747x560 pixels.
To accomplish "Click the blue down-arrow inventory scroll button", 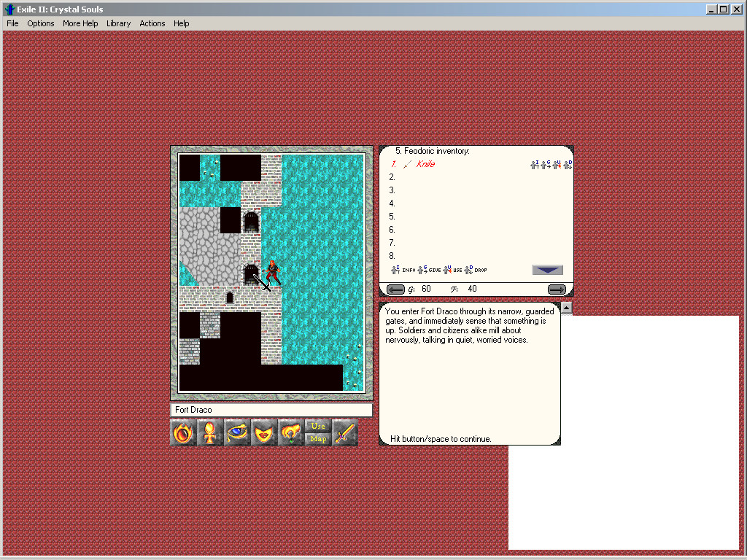I will coord(547,270).
